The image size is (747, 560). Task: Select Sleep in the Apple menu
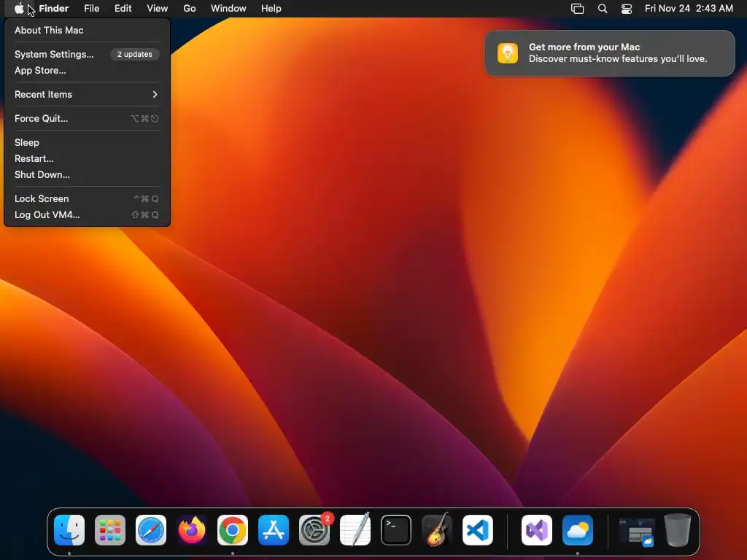coord(87,142)
